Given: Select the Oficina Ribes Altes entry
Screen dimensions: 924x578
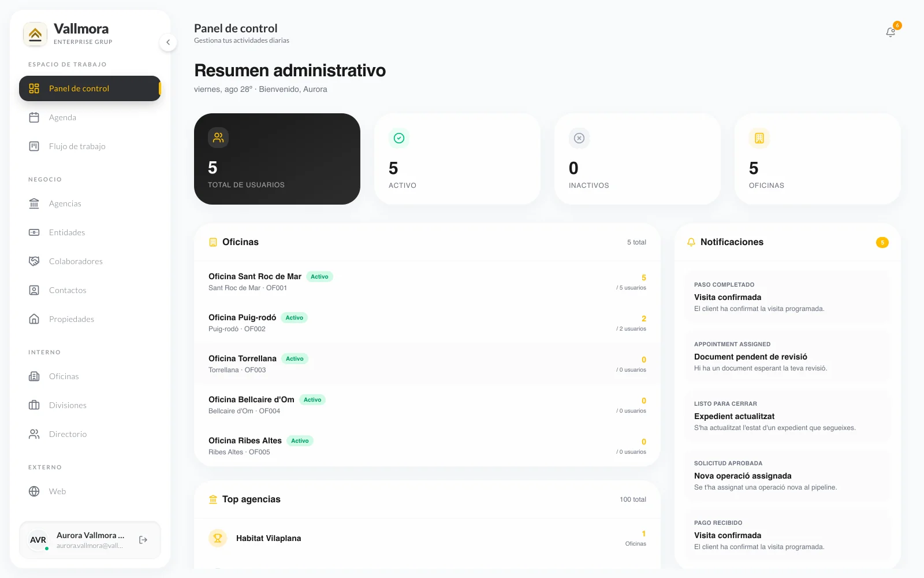Looking at the screenshot, I should pos(427,446).
